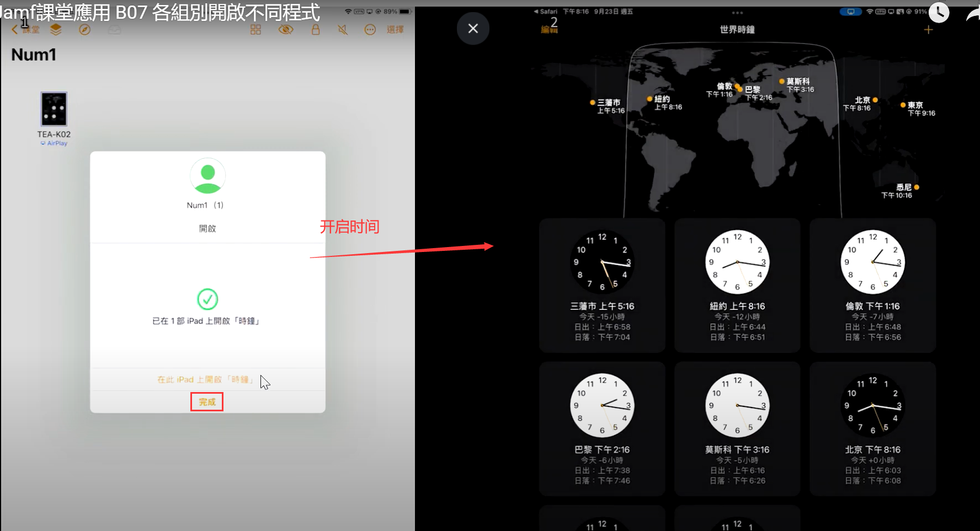This screenshot has width=980, height=531.
Task: Toggle the crossed-eye blank screens icon
Action: click(x=286, y=30)
